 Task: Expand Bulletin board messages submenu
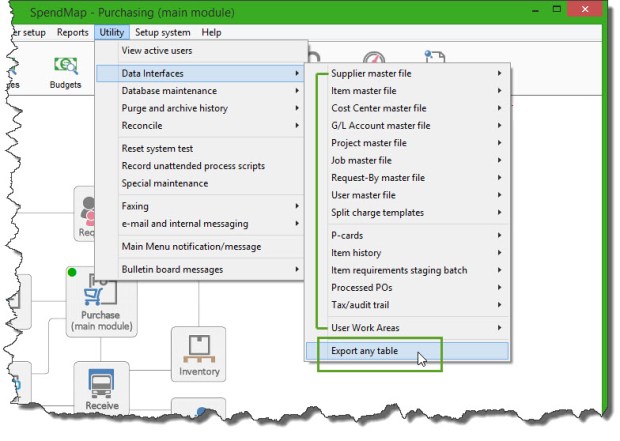click(200, 270)
